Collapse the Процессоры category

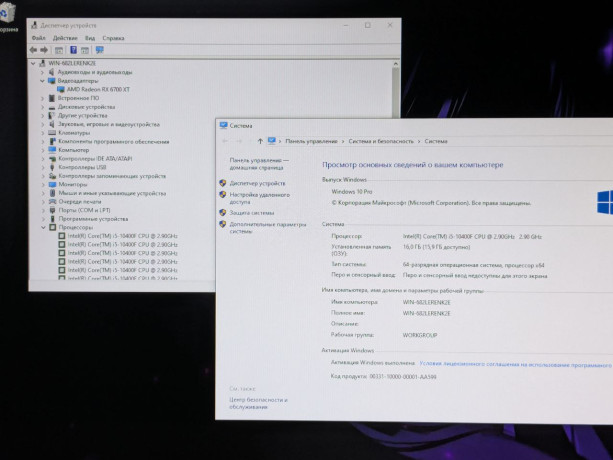(x=43, y=227)
